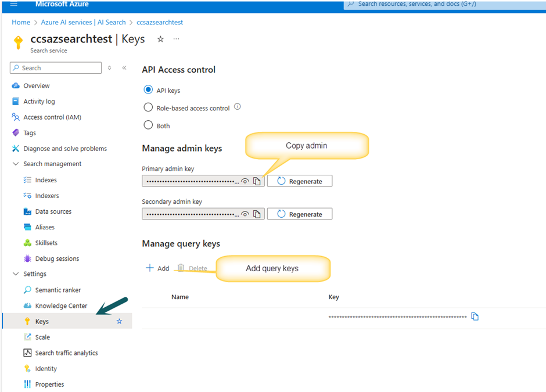Regenerate the secondary admin key
This screenshot has height=392, width=546.
point(300,214)
